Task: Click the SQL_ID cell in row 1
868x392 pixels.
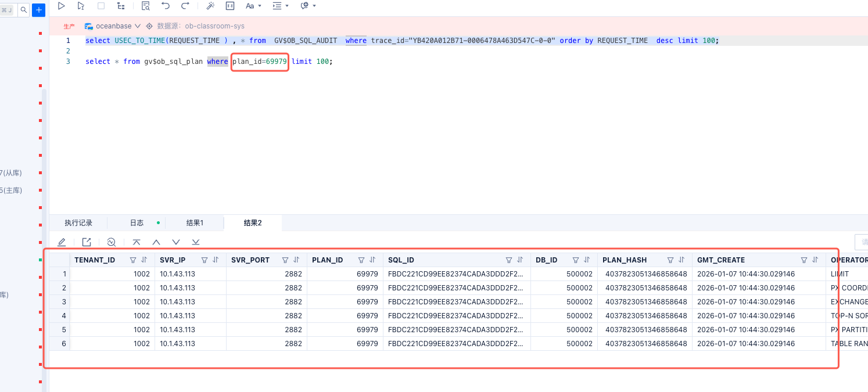Action: click(456, 274)
